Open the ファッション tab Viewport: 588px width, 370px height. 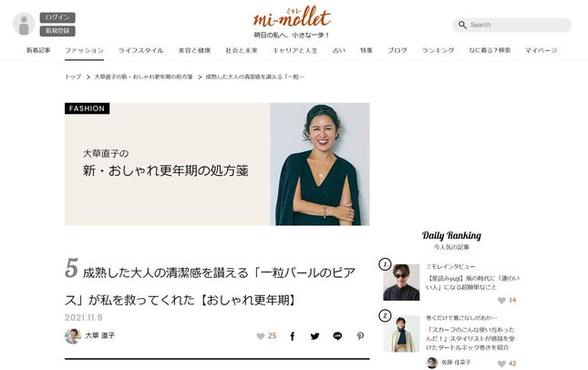coord(84,50)
